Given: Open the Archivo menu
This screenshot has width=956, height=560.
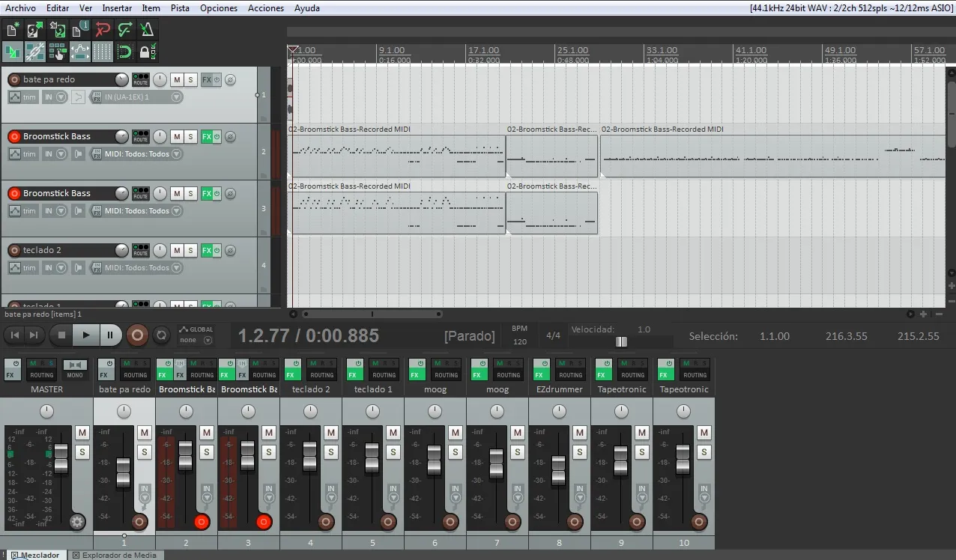Looking at the screenshot, I should point(20,8).
